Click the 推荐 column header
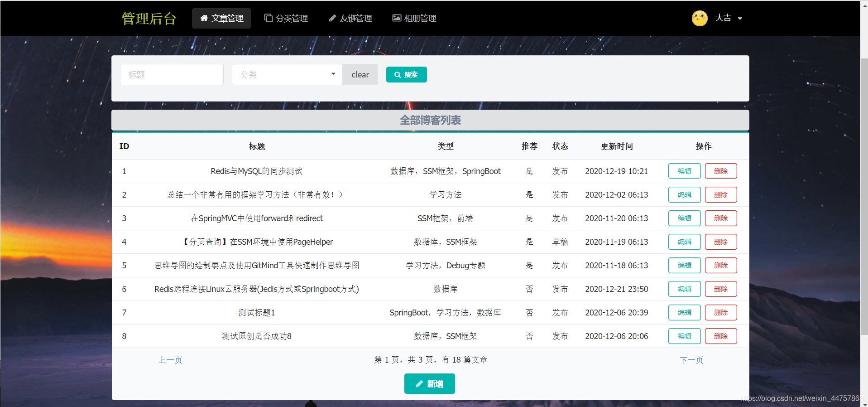This screenshot has width=868, height=407. (x=529, y=146)
